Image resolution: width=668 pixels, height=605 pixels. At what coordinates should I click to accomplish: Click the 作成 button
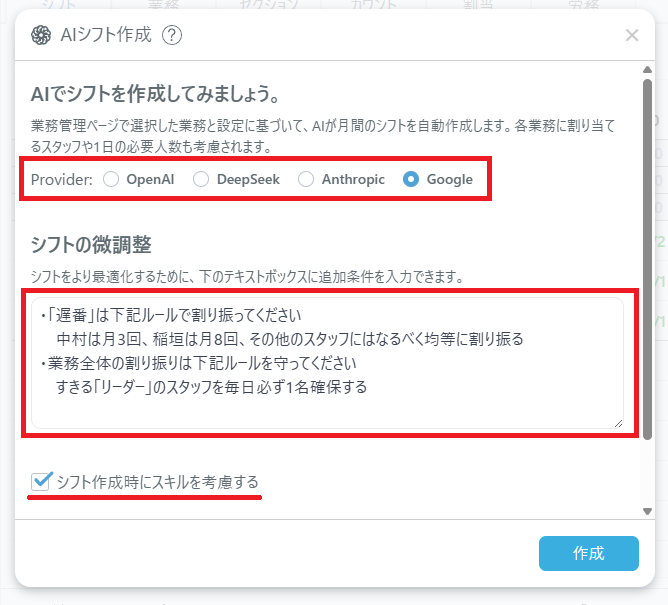click(588, 553)
